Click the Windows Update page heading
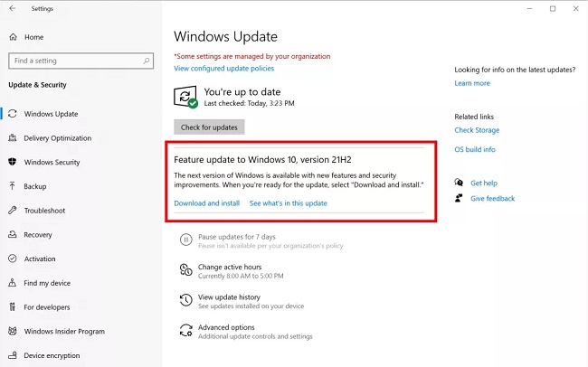 click(x=226, y=36)
